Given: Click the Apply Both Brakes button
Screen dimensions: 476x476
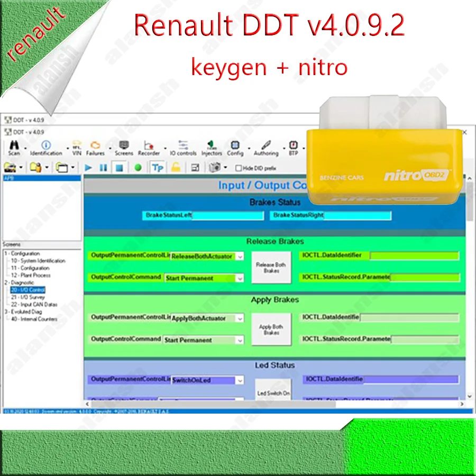Looking at the screenshot, I should coord(271,329).
